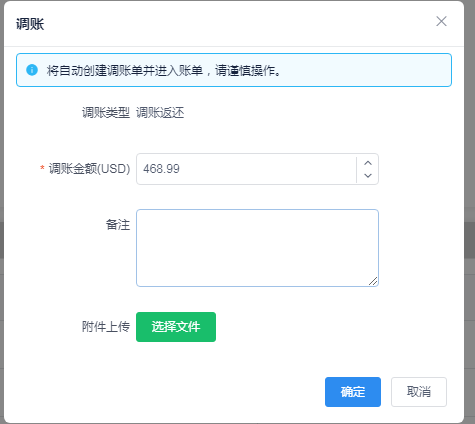Click the 附件上传 label
This screenshot has width=475, height=424.
106,327
